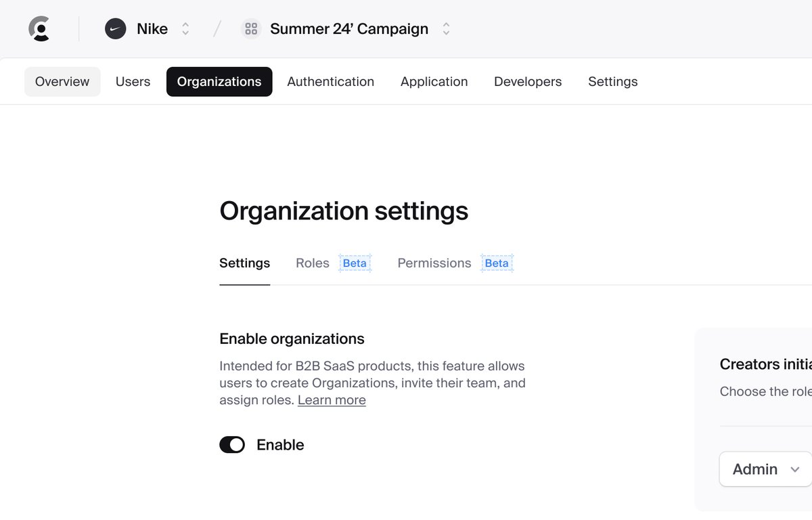The image size is (812, 520).
Task: Click the Nike workspace name
Action: coord(152,29)
